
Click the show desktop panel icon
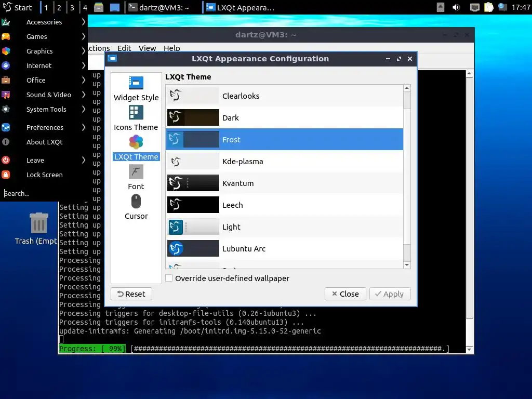point(115,7)
